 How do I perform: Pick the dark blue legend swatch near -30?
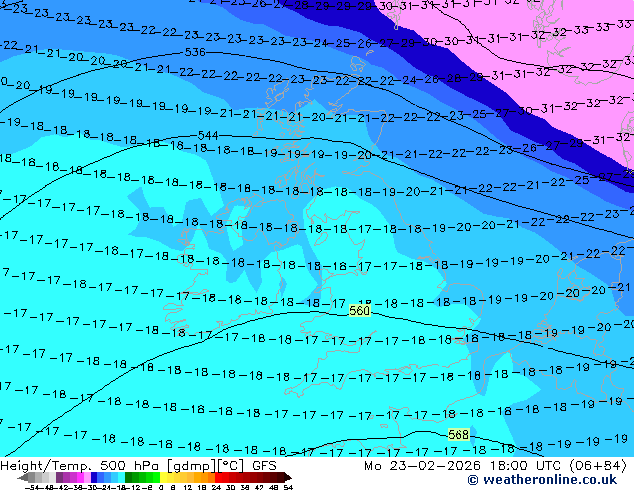(x=94, y=477)
